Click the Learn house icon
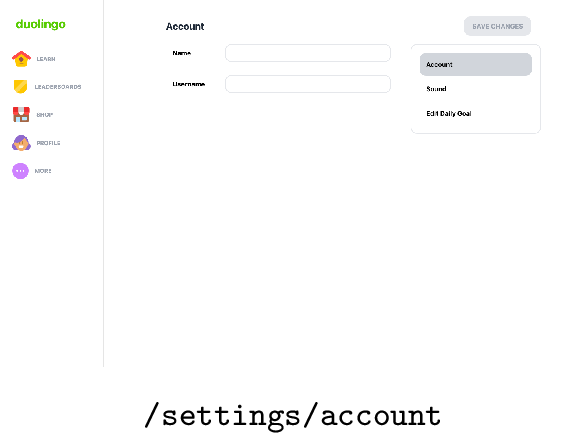Viewport: 587px width, 433px height. 21,59
